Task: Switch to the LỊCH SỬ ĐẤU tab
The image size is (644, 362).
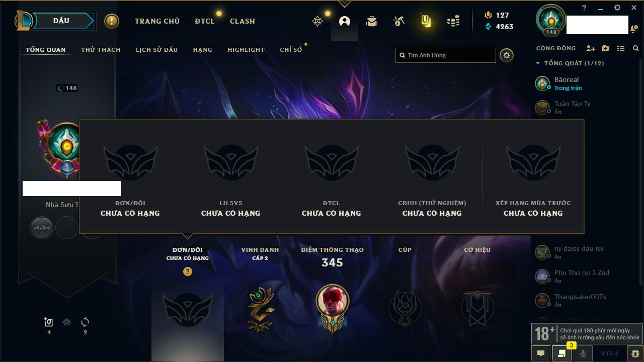Action: click(156, 50)
